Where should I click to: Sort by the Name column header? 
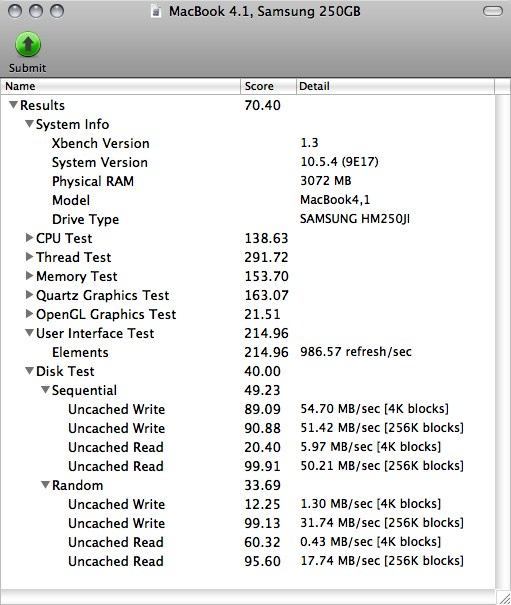120,86
